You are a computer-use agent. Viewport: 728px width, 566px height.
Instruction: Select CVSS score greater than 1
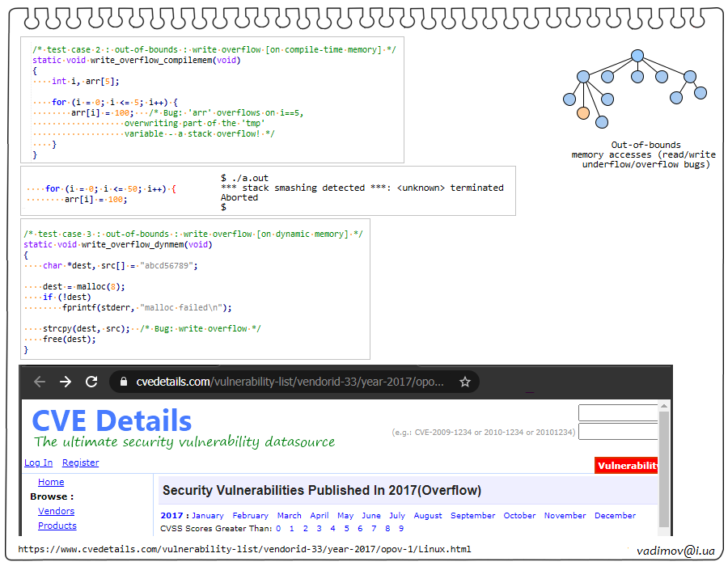(291, 529)
